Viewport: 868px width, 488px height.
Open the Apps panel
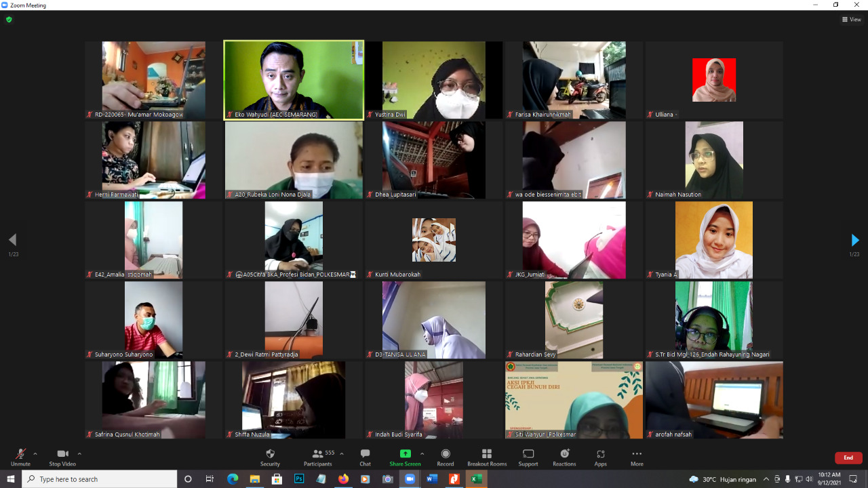tap(600, 457)
